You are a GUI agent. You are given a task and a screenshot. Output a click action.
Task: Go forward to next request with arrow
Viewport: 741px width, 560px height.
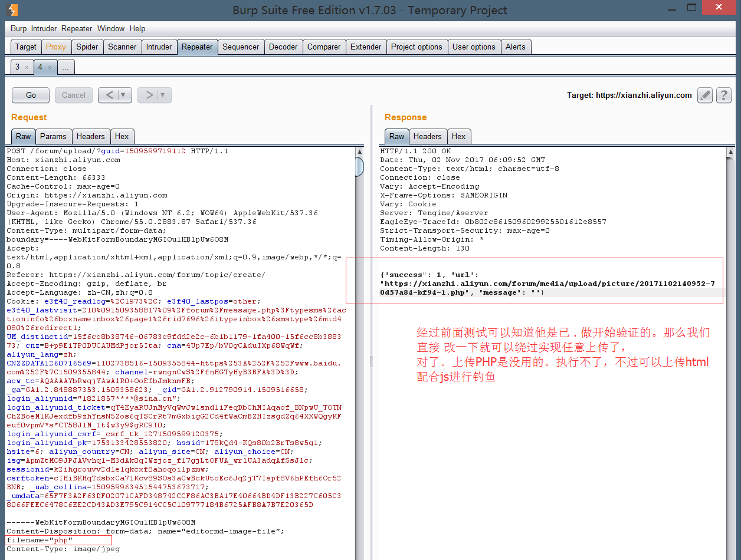(149, 95)
